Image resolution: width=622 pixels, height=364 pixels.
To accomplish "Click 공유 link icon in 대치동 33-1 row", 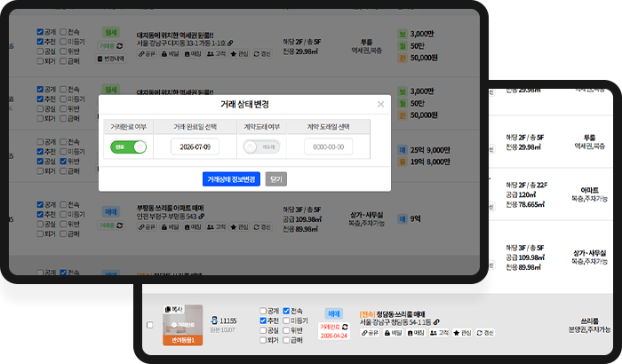I will (x=147, y=54).
